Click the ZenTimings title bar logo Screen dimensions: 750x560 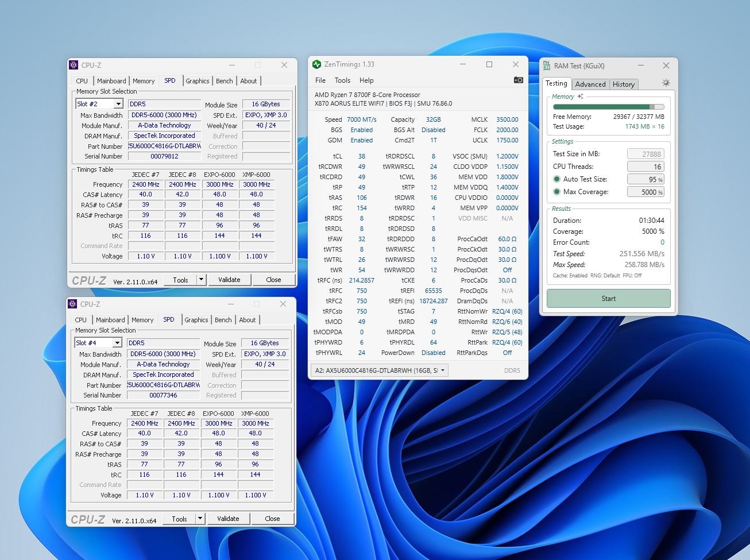tap(316, 64)
